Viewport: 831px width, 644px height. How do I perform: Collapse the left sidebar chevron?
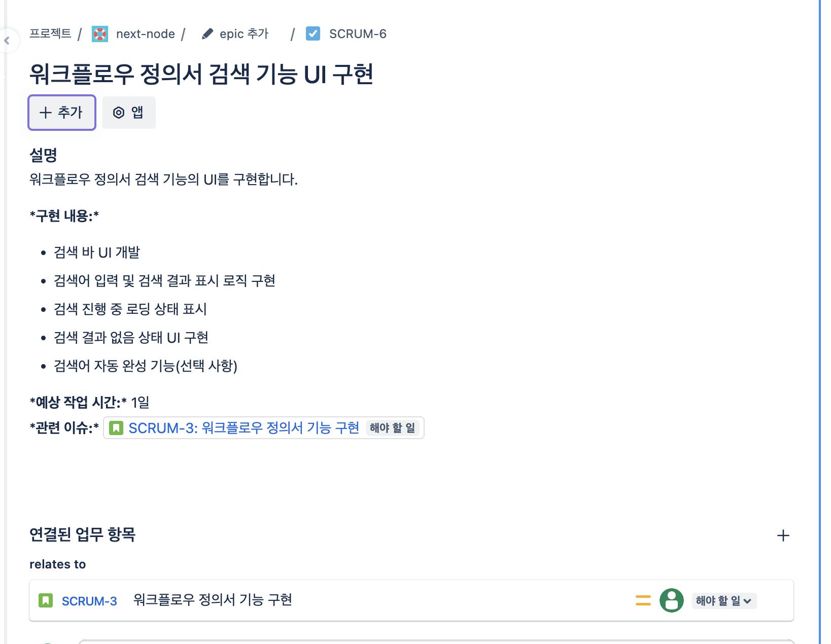(7, 41)
